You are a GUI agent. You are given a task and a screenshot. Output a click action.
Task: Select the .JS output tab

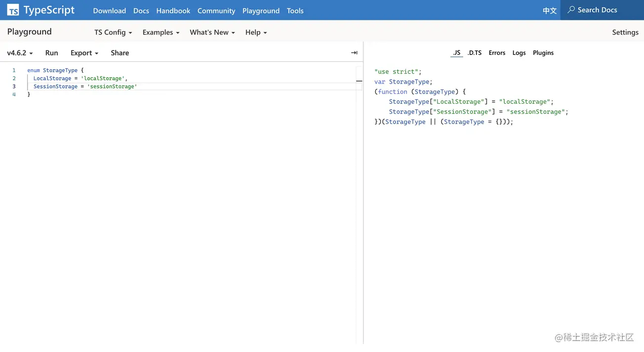(x=456, y=53)
